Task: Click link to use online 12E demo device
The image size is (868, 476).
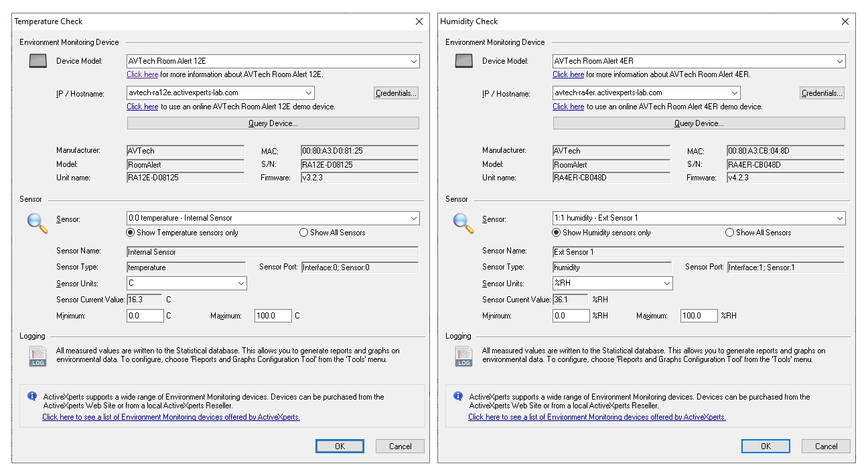Action: [143, 107]
